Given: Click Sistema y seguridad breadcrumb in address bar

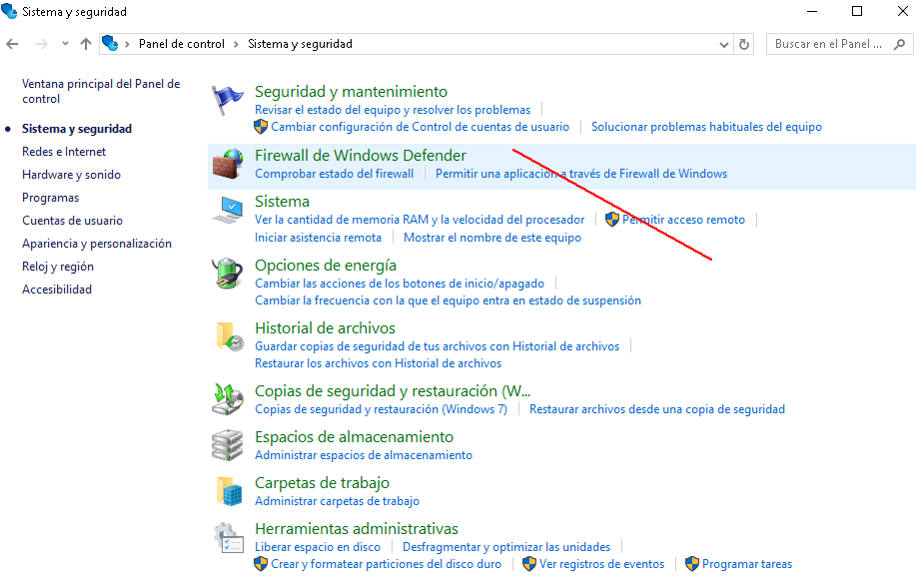Looking at the screenshot, I should tap(300, 44).
